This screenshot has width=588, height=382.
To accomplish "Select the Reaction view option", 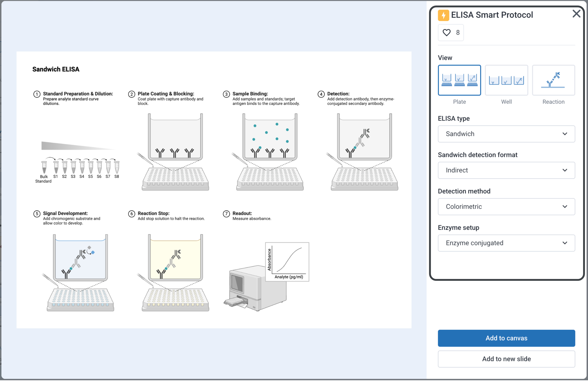I will click(x=553, y=80).
